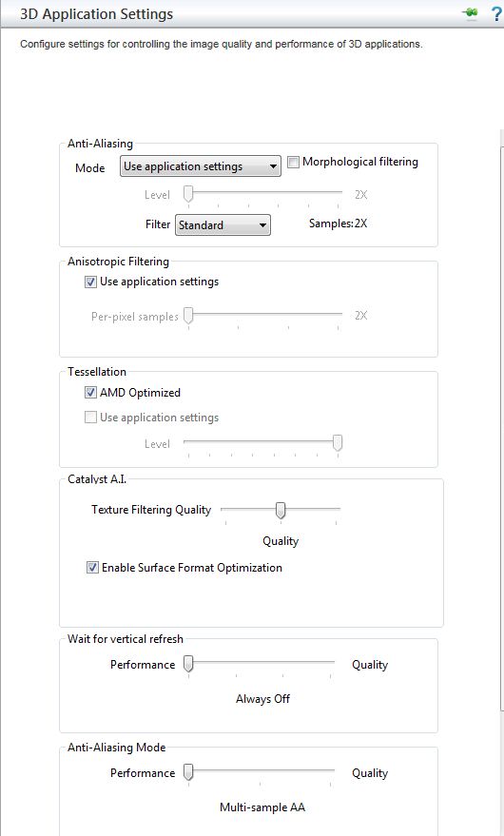Click the Anti-Aliasing Mode Performance slider thumb
Image resolution: width=504 pixels, height=836 pixels.
[x=188, y=772]
